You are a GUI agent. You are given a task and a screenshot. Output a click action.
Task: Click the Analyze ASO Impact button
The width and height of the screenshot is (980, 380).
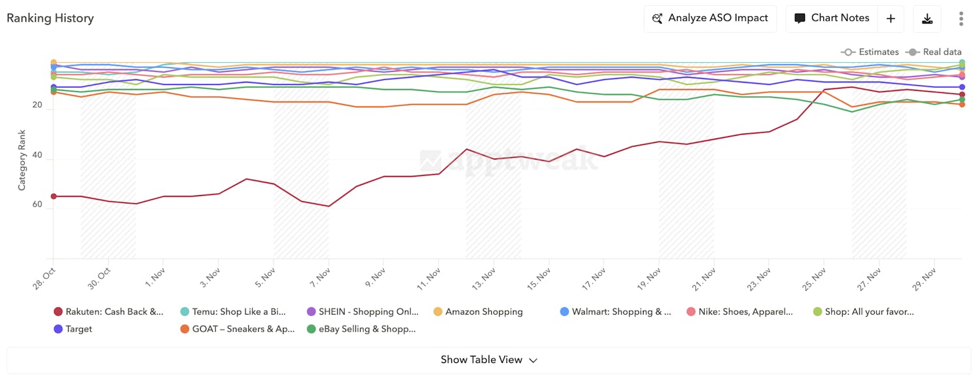pyautogui.click(x=710, y=18)
